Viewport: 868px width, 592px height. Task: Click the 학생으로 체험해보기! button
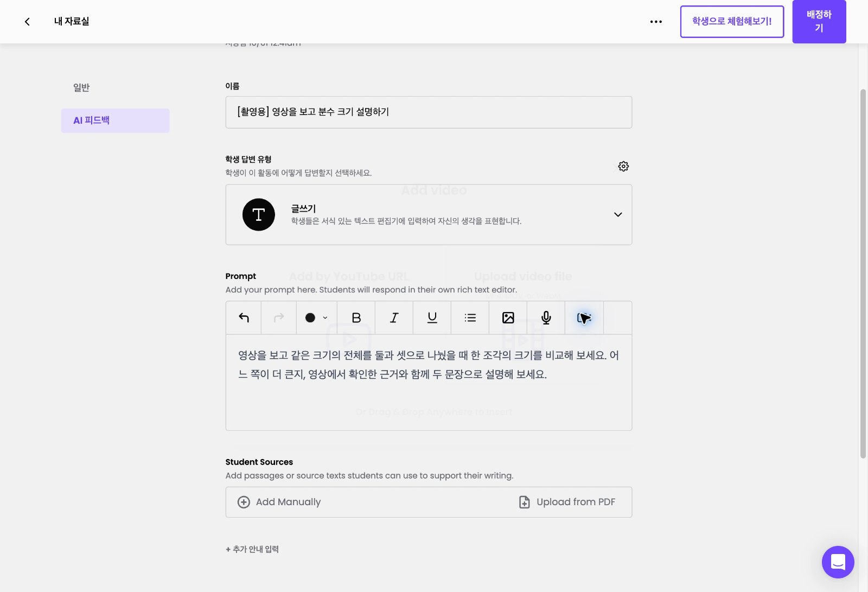pyautogui.click(x=732, y=22)
